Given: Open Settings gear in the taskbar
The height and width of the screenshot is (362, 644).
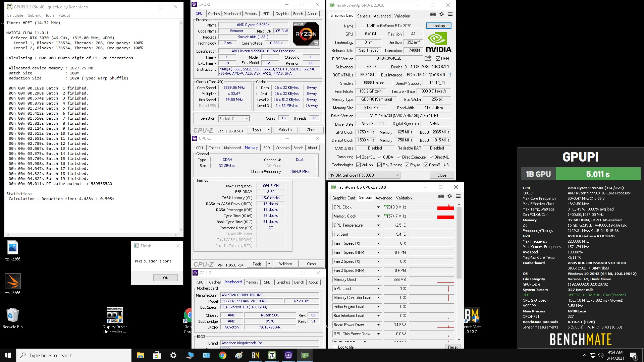Looking at the screenshot, I should [173, 355].
